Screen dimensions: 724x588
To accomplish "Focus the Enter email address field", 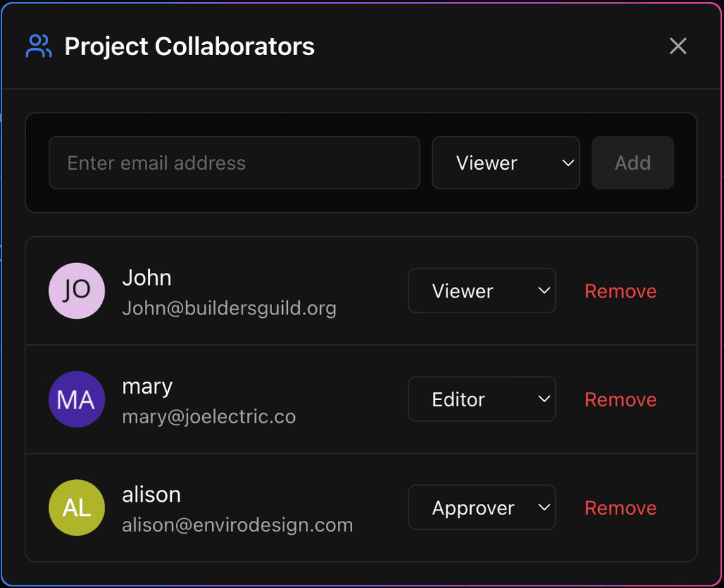I will pyautogui.click(x=235, y=163).
